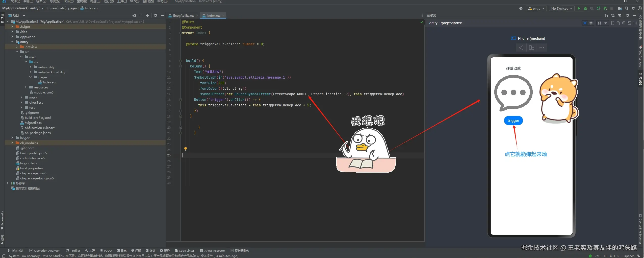This screenshot has width=644, height=258.
Task: Click the blue trigger button in preview
Action: tap(513, 121)
